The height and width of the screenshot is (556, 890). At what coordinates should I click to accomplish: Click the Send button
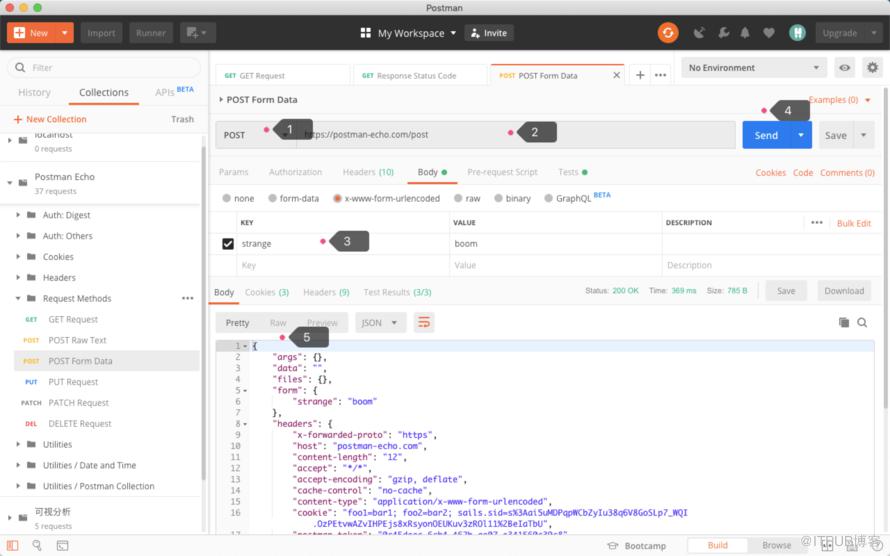tap(766, 135)
